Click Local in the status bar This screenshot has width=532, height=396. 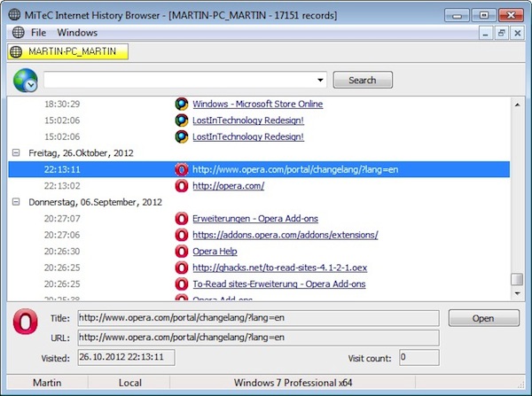130,383
